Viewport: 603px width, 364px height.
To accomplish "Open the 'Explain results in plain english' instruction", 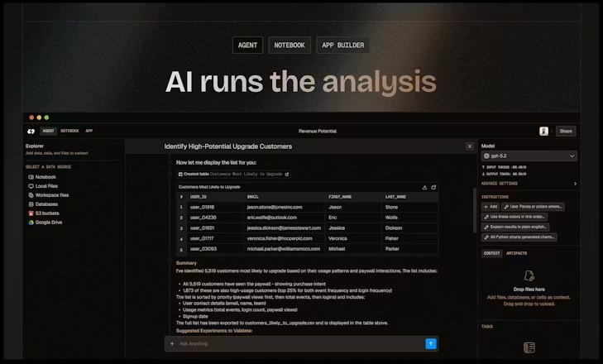I will point(515,227).
